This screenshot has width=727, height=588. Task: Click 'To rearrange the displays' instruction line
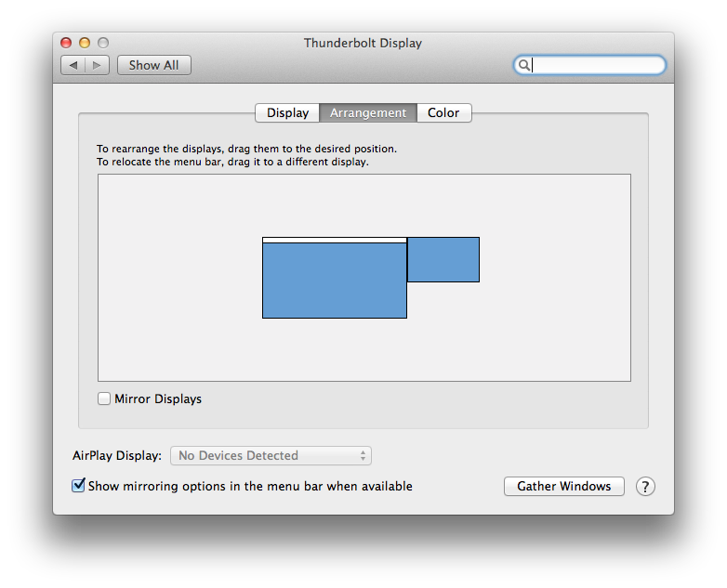click(246, 149)
